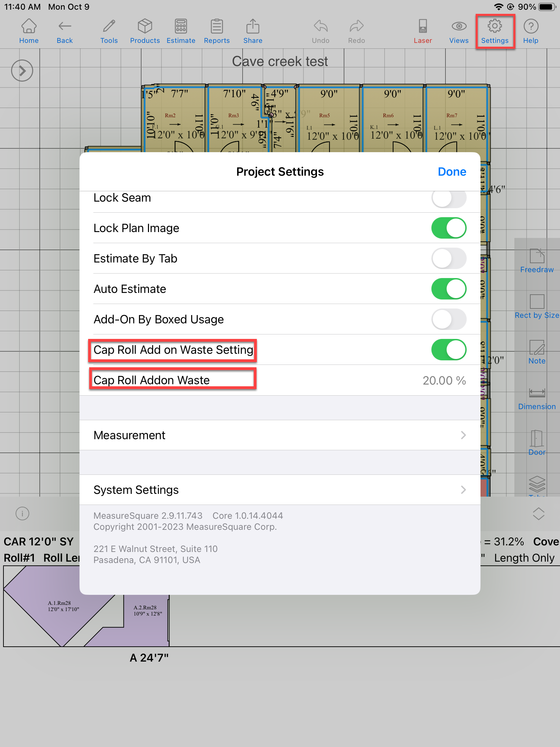Open the Help question mark
Screen dimensions: 560x747
tap(531, 31)
